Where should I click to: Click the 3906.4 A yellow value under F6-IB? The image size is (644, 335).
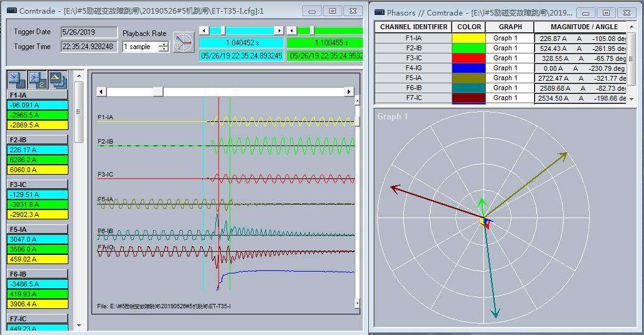37,305
